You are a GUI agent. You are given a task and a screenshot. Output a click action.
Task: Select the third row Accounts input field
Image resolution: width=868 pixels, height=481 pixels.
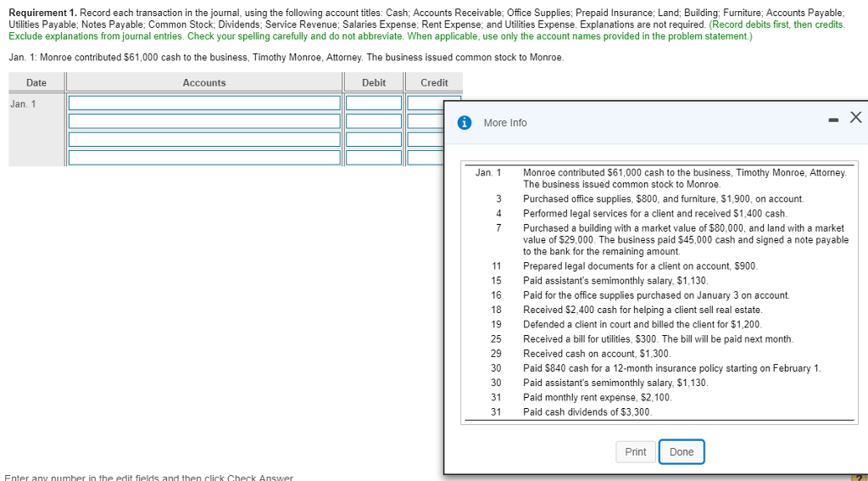tap(204, 139)
